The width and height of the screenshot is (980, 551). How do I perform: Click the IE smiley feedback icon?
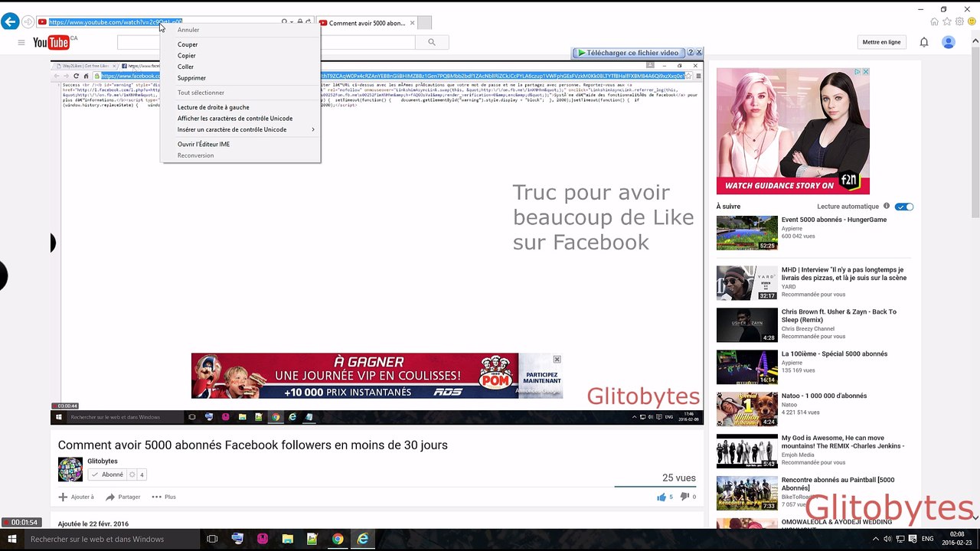point(972,21)
